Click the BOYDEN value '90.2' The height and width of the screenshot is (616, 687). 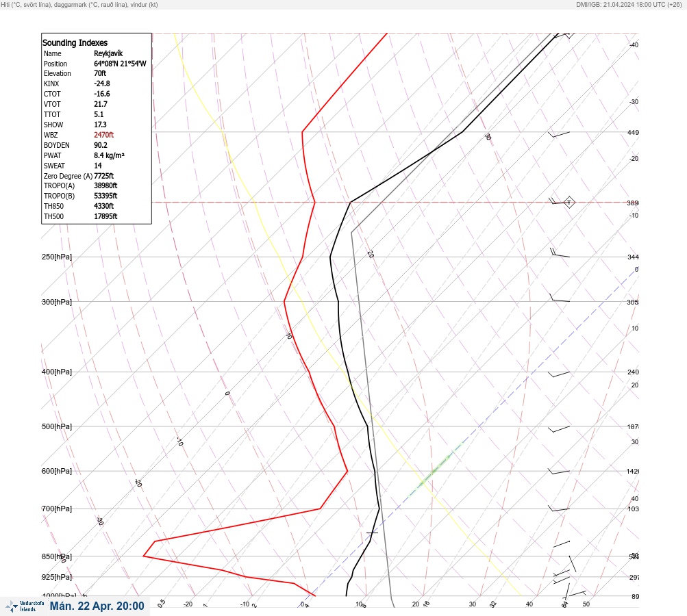pyautogui.click(x=100, y=145)
